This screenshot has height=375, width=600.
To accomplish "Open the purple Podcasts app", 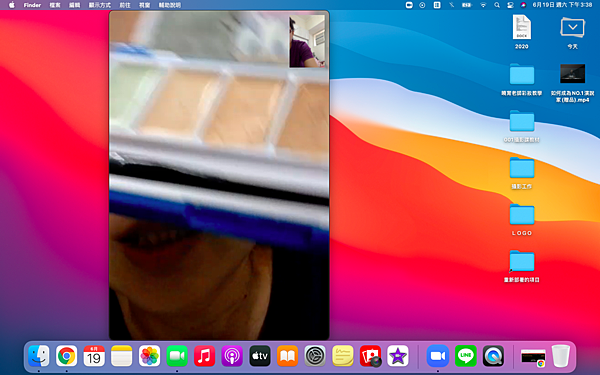I will coord(232,356).
